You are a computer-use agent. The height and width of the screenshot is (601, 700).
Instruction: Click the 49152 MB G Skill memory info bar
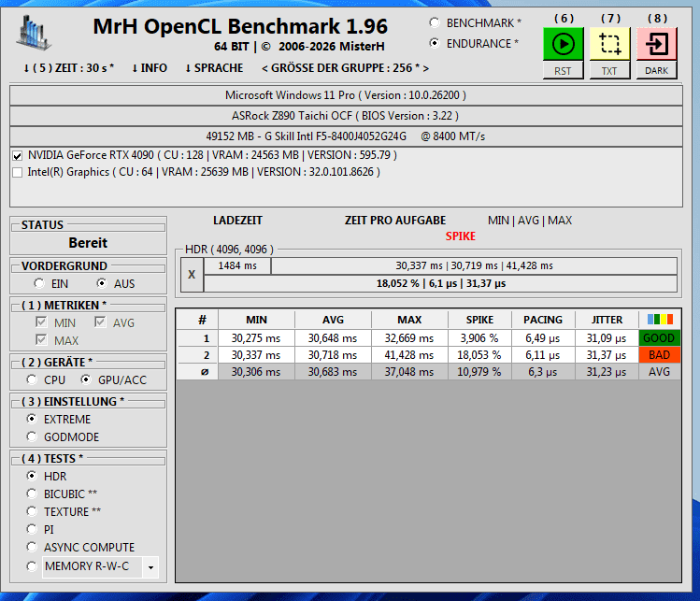coord(346,136)
